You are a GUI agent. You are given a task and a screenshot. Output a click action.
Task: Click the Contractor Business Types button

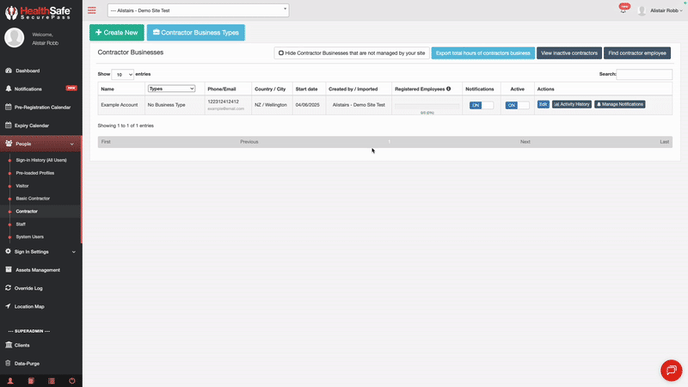click(x=196, y=32)
